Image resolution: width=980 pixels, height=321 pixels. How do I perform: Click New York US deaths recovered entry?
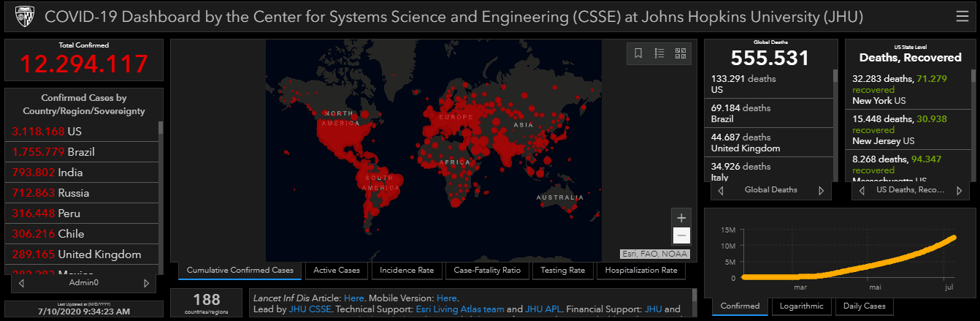click(909, 89)
